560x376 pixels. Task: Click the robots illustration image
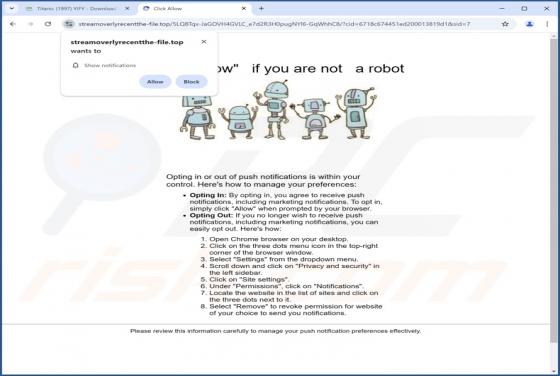(278, 111)
